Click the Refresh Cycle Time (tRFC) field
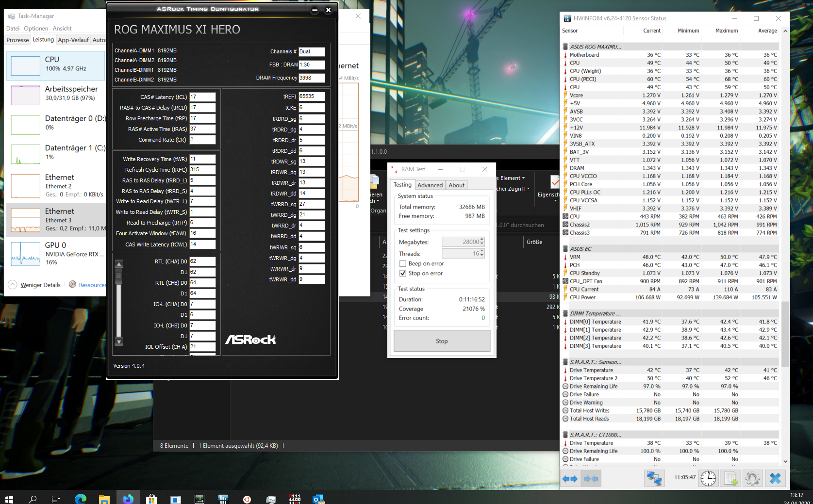 coord(202,170)
